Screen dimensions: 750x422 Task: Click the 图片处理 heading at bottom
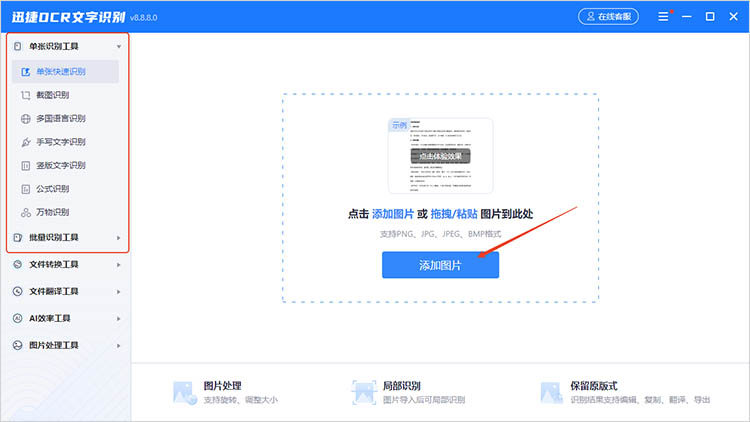[222, 386]
